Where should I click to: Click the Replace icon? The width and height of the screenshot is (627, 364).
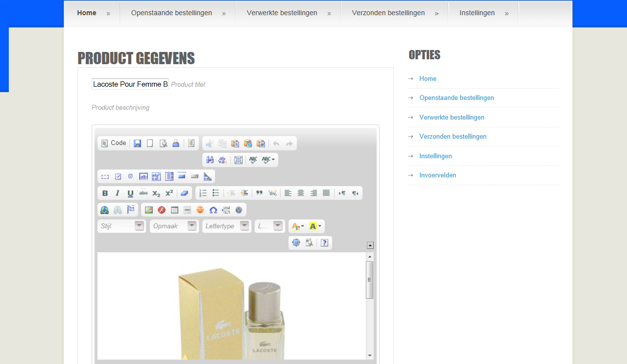point(222,160)
